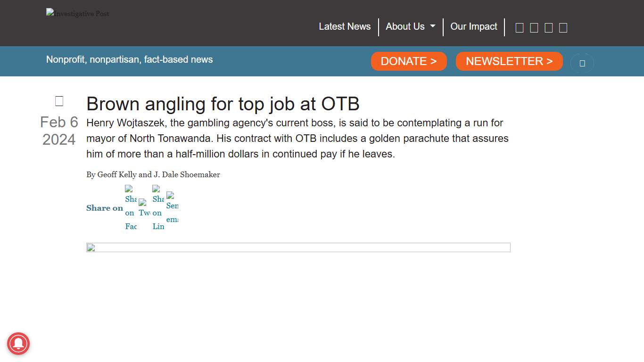Click the last social media icon in header

[x=563, y=28]
